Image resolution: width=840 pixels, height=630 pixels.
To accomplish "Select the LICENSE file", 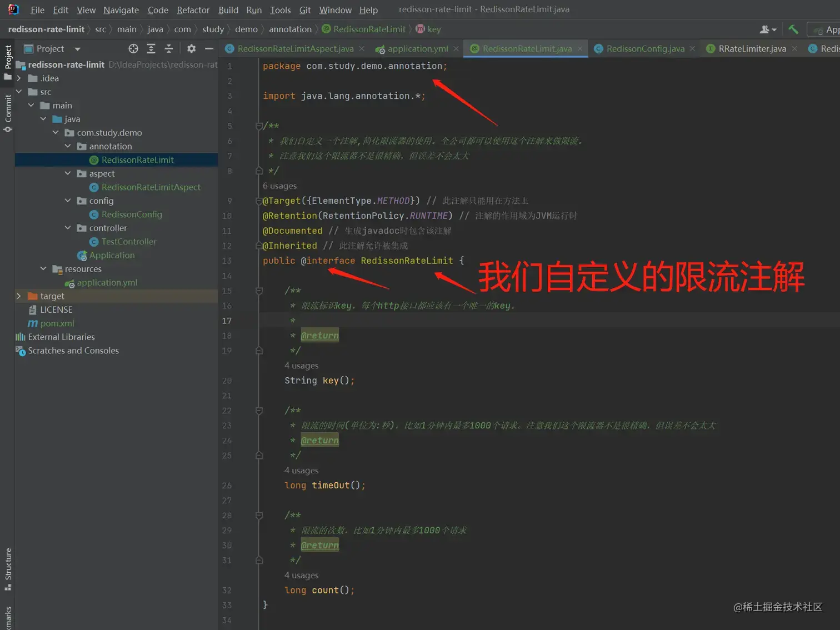I will point(56,310).
